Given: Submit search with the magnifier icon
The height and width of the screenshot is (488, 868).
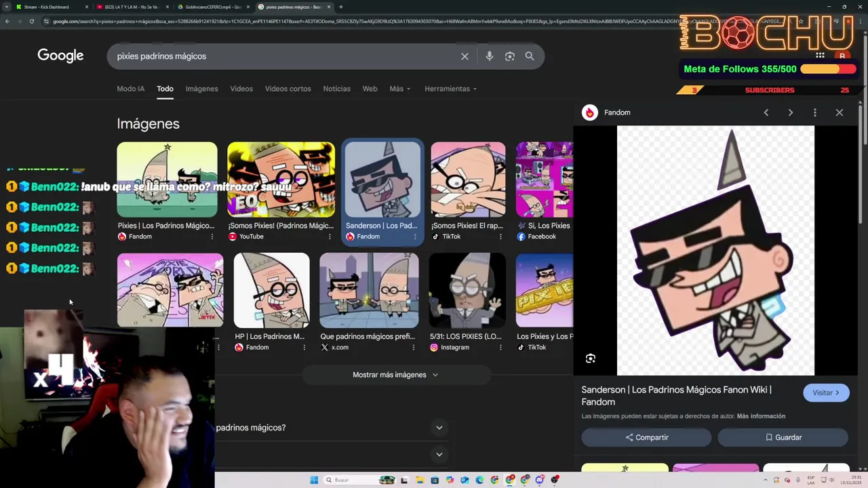Looking at the screenshot, I should coord(530,56).
